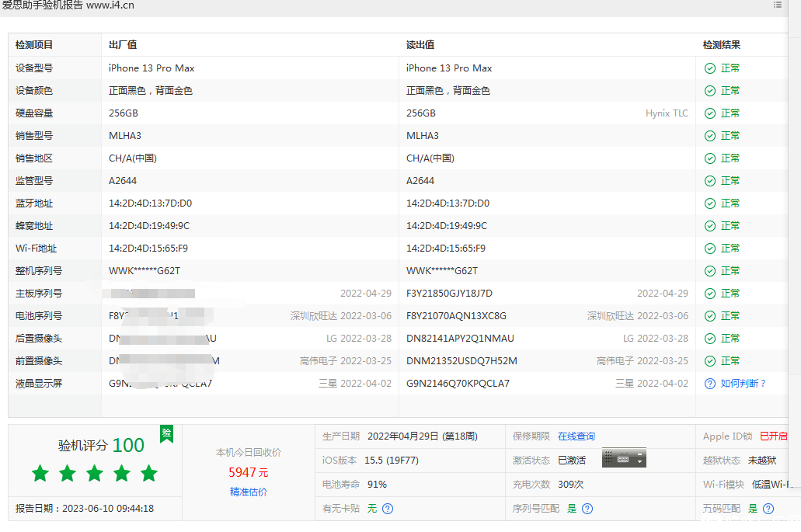Select the read value F3Y21850GJY18J7D

pyautogui.click(x=449, y=294)
